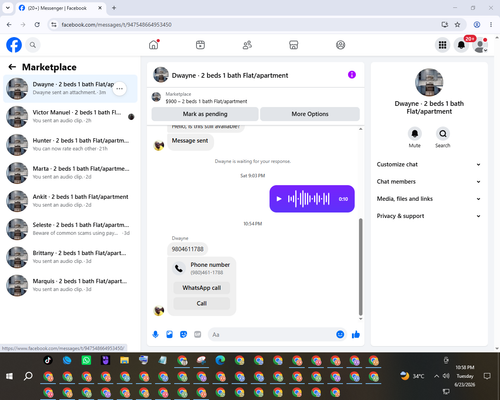Screen dimensions: 500x400
Task: Send a thumbs-up like
Action: [356, 334]
